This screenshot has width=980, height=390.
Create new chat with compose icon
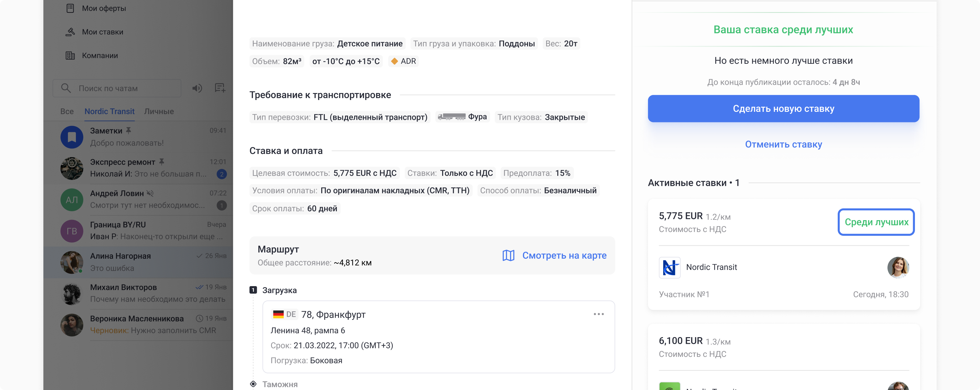pos(220,88)
